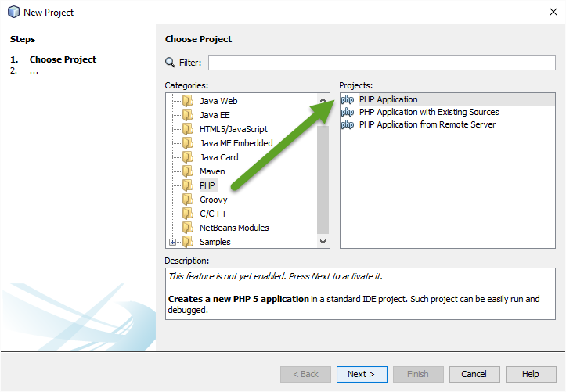Image resolution: width=566 pixels, height=392 pixels.
Task: Click php icon for Remote Server project
Action: (348, 124)
